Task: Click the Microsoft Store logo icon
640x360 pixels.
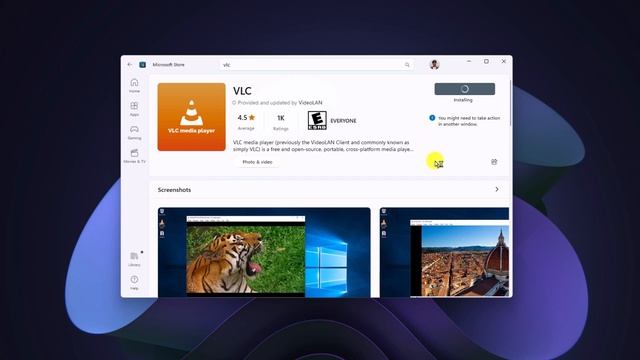Action: click(x=142, y=64)
